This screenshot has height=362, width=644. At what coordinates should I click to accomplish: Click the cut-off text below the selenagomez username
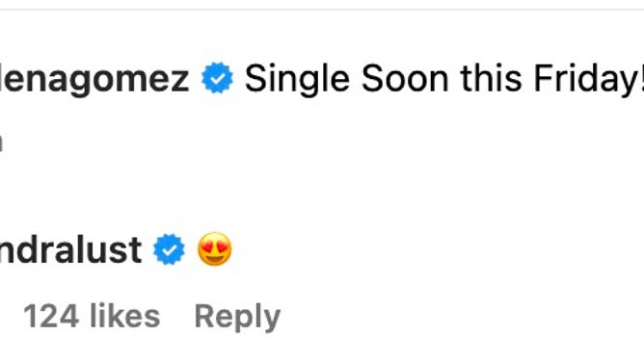click(x=1, y=142)
